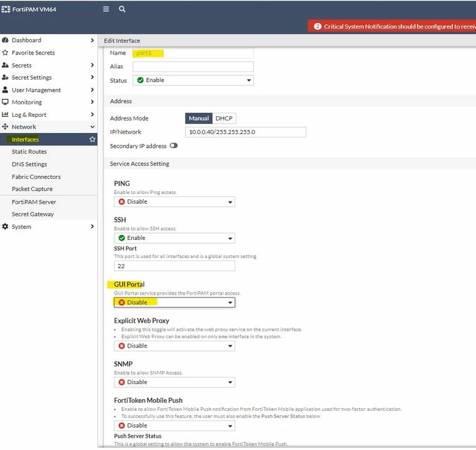Click the FortiPAM logo icon
476x450 pixels.
click(x=6, y=9)
